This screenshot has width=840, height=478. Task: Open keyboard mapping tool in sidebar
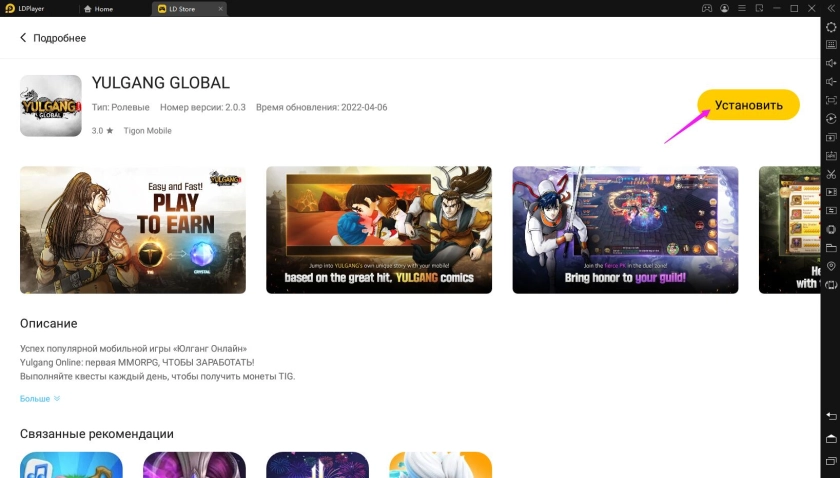[x=831, y=45]
